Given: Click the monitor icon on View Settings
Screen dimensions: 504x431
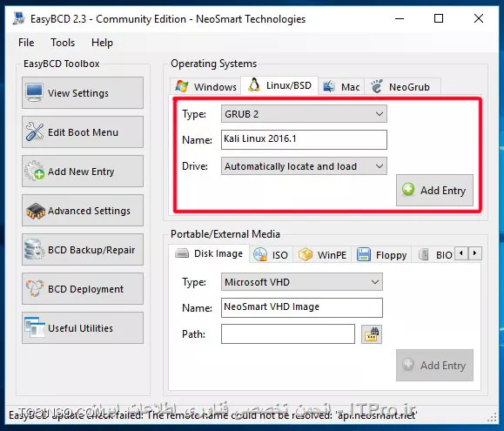Looking at the screenshot, I should 35,92.
